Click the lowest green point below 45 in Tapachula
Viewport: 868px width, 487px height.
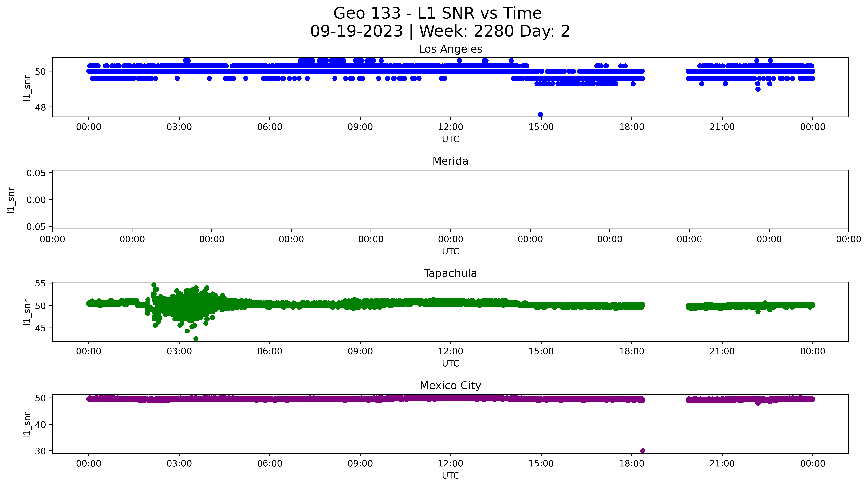click(196, 339)
